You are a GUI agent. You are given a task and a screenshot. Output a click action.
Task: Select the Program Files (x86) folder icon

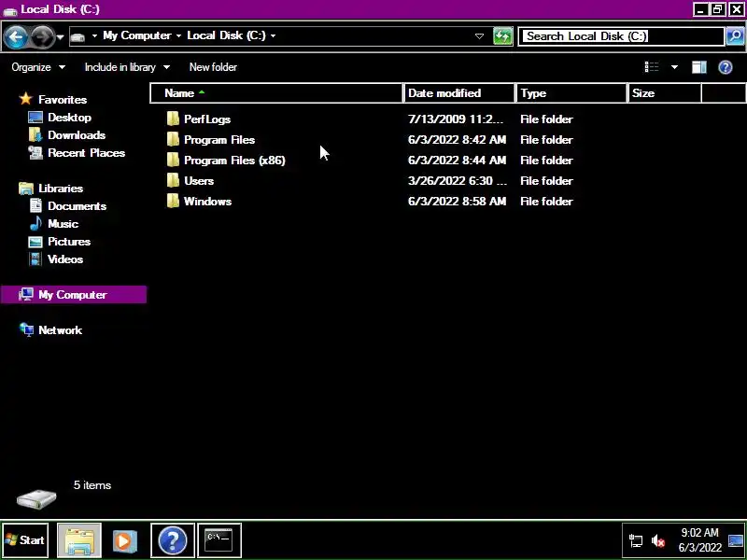point(173,160)
